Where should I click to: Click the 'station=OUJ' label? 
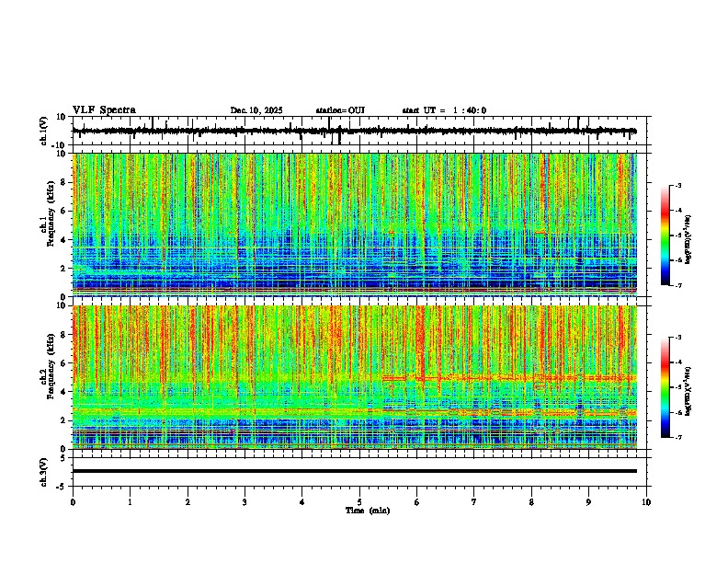pos(340,110)
